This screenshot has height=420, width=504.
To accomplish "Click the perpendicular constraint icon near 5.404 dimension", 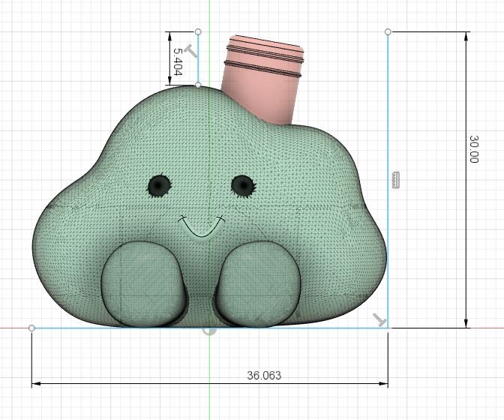I will tap(190, 51).
